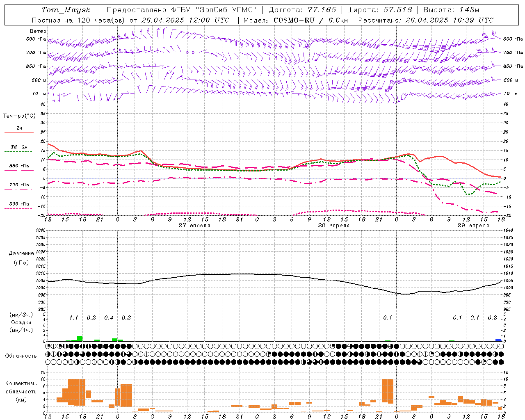Select the 850 гПа entry in temperature legend

[x=19, y=166]
